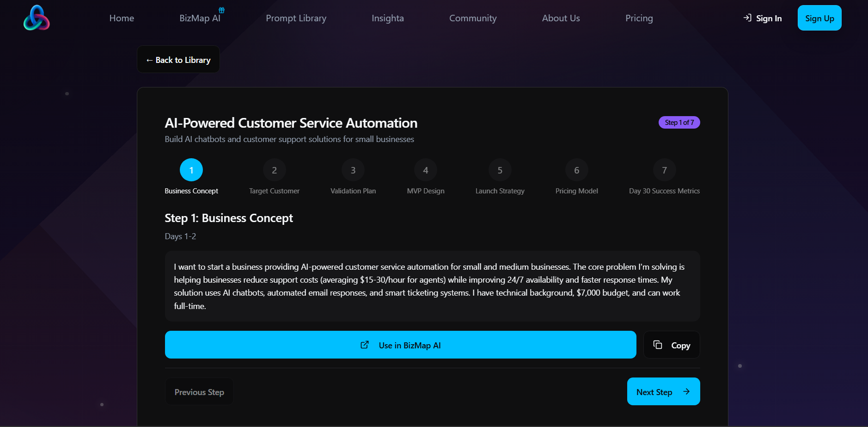Screen dimensions: 868x427
Task: Select step 7 Day 30 Success Metrics
Action: click(664, 170)
